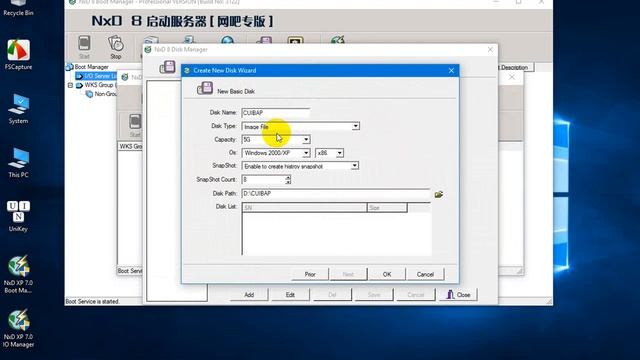Viewport: 640px width, 360px height.
Task: Open NxD XP 7.0 Boot Manager shortcut
Action: pyautogui.click(x=18, y=274)
